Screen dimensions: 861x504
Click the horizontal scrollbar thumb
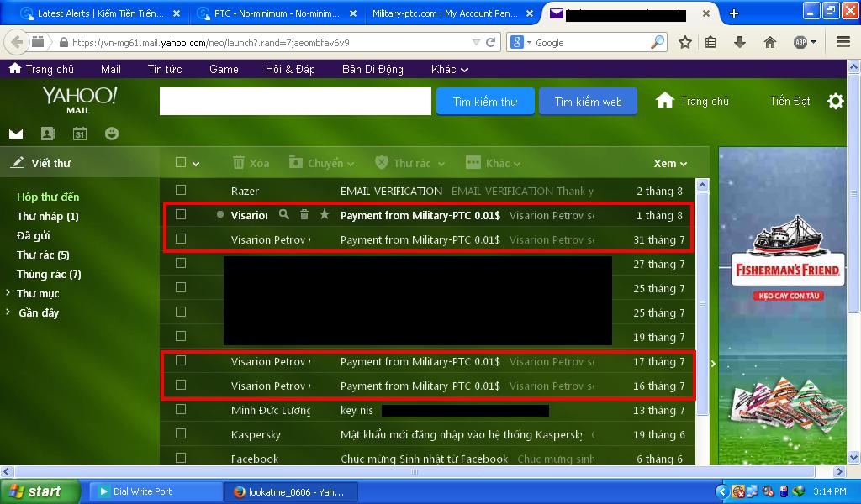pyautogui.click(x=415, y=471)
